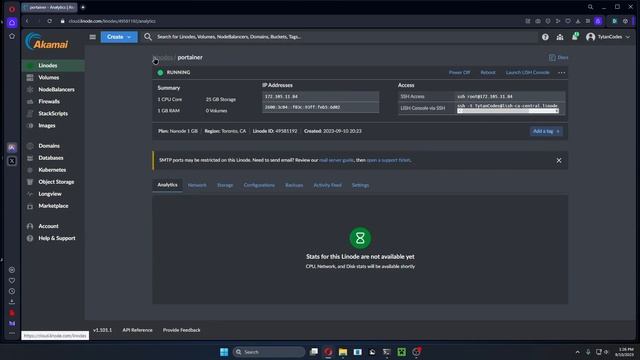
Task: Expand the TytanCodes user menu
Action: pos(608,37)
